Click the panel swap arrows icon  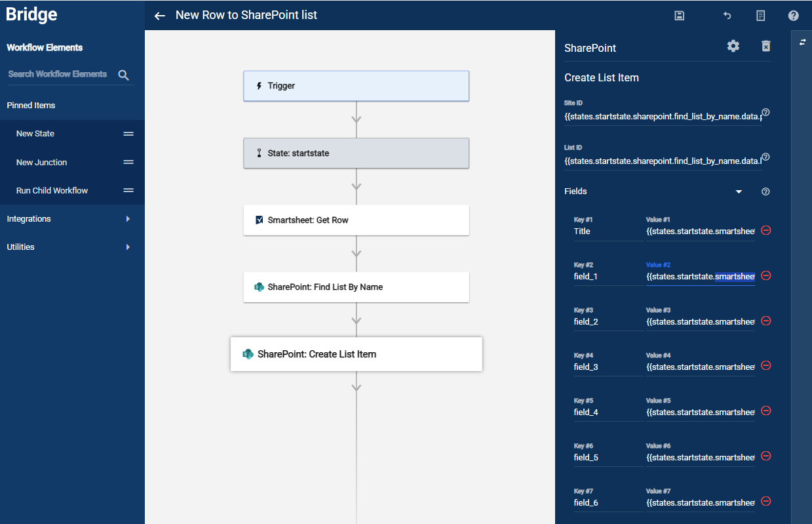803,43
